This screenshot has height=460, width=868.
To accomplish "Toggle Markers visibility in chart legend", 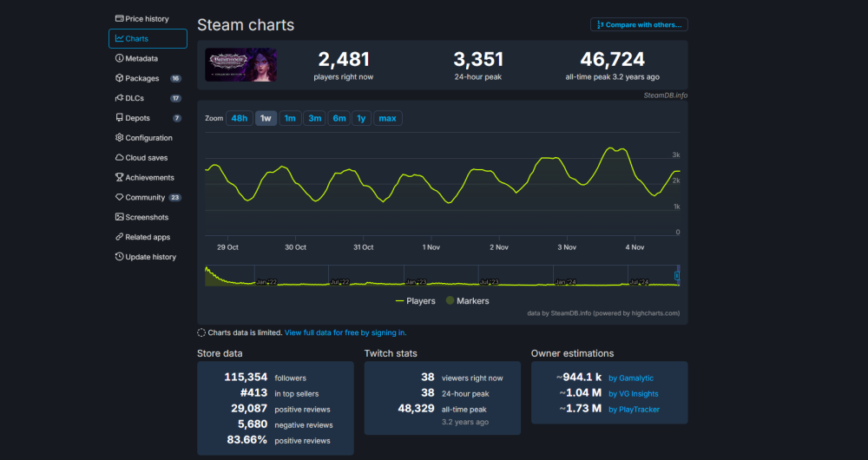I will [467, 301].
